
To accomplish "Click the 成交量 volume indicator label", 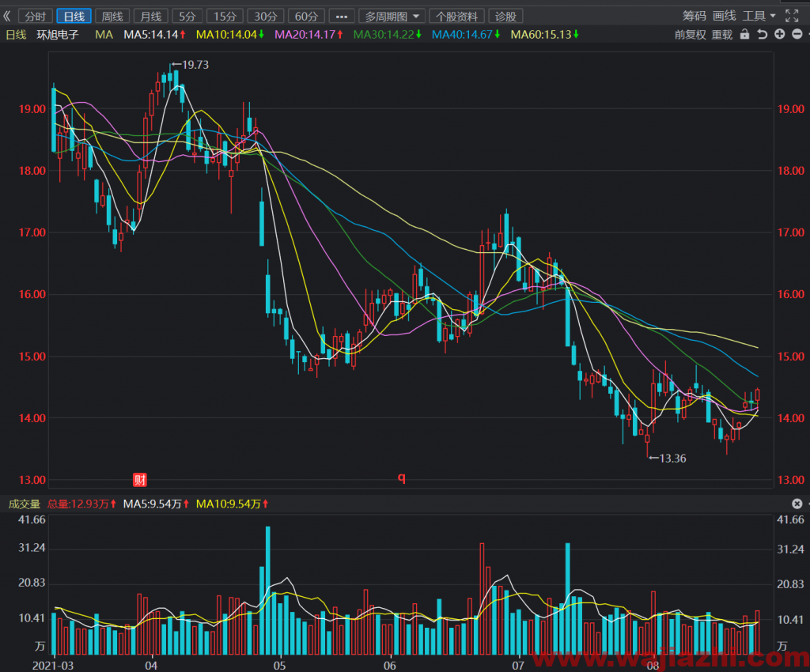I will tap(24, 504).
